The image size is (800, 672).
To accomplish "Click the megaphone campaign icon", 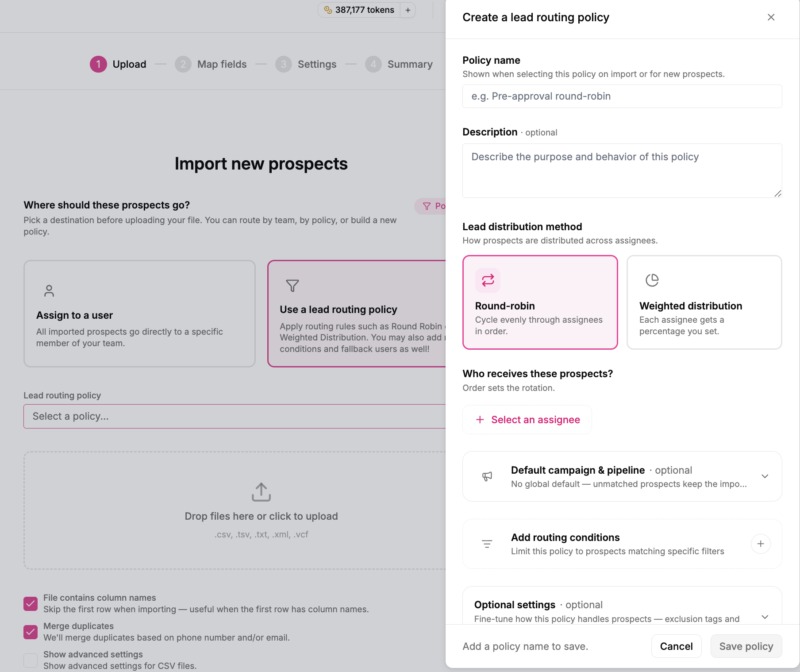I will [487, 476].
